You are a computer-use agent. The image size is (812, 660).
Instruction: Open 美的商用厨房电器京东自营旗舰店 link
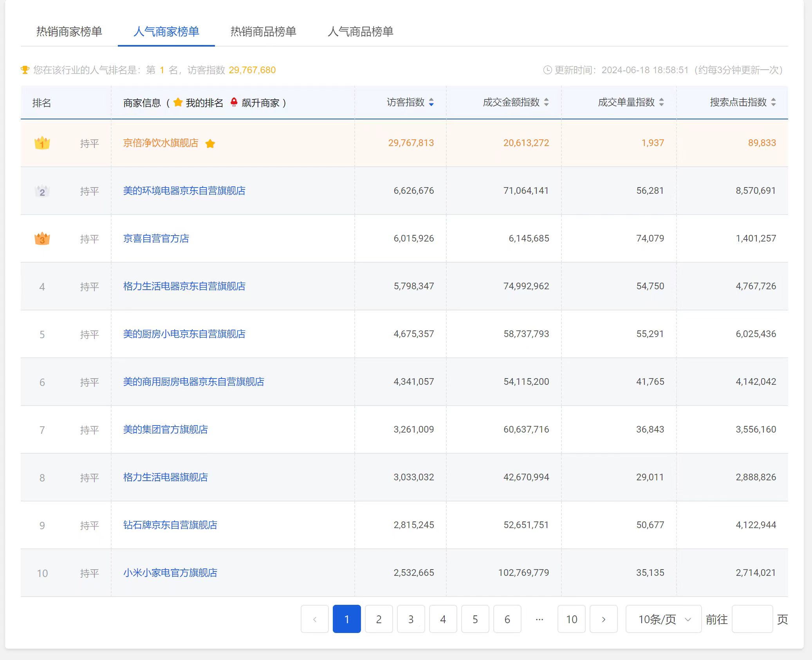194,382
